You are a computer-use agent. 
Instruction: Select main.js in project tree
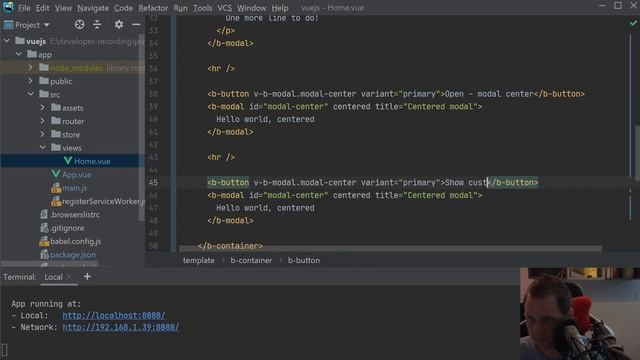[74, 188]
